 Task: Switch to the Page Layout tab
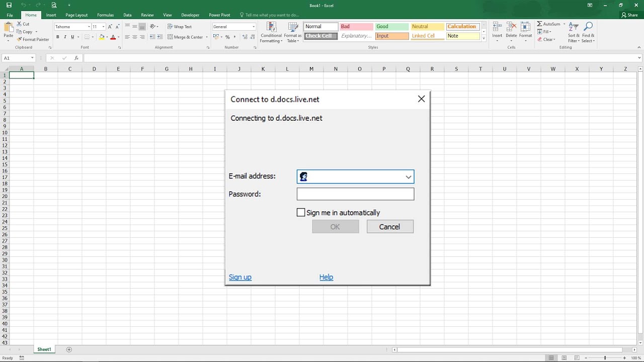tap(76, 15)
